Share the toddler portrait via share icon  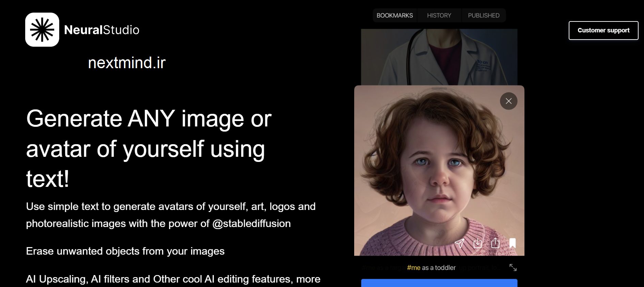coord(495,243)
